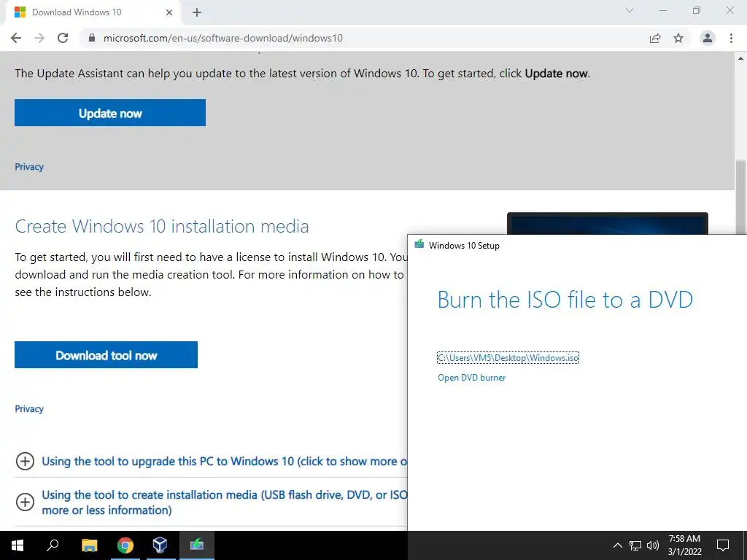The height and width of the screenshot is (560, 747).
Task: Click the Windows 10 Setup title icon
Action: tap(419, 244)
